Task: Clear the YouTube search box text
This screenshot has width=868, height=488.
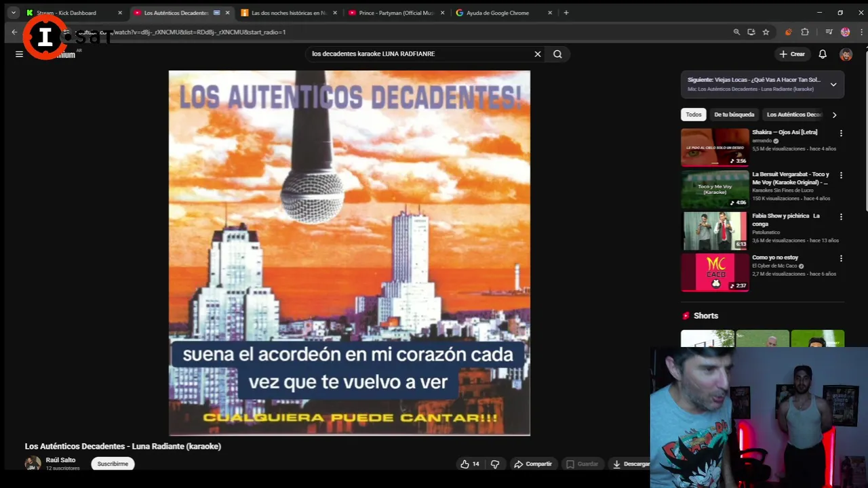Action: 538,54
